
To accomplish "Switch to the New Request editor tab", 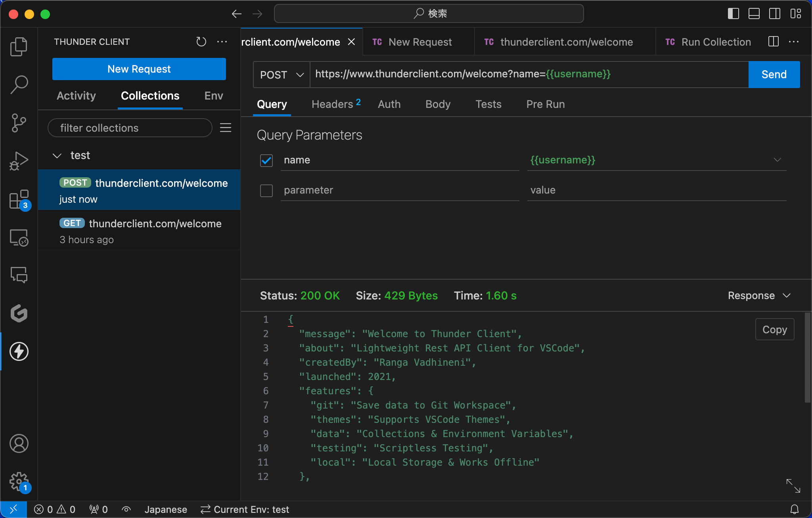I will coord(419,42).
